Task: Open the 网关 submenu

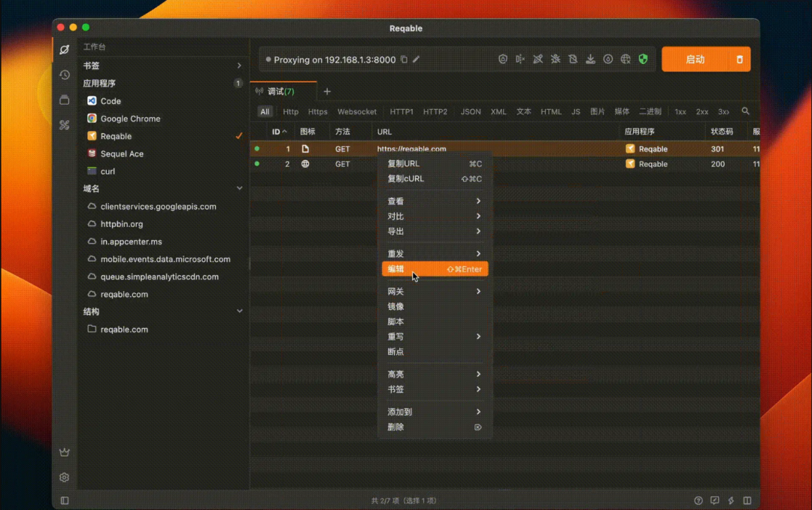Action: 435,291
